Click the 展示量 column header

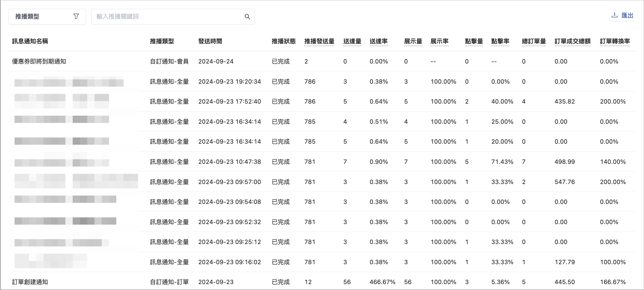(x=413, y=41)
